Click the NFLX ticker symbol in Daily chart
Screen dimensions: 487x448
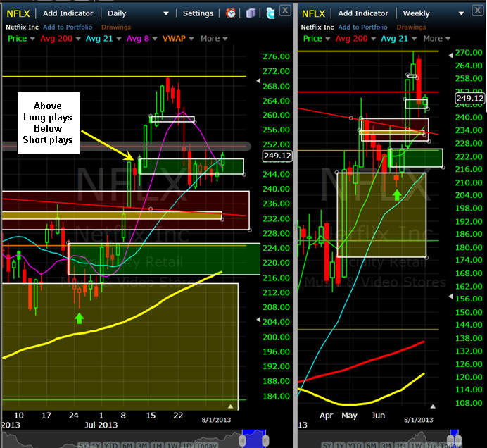[18, 13]
